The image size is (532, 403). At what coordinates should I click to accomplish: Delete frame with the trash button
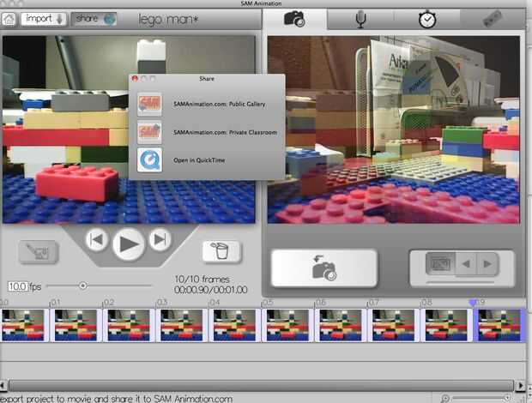[221, 251]
